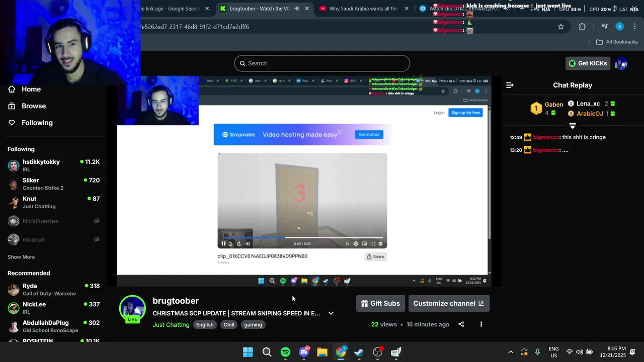Expand the stream title chevron
Screen dimensions: 644x362
(x=331, y=313)
